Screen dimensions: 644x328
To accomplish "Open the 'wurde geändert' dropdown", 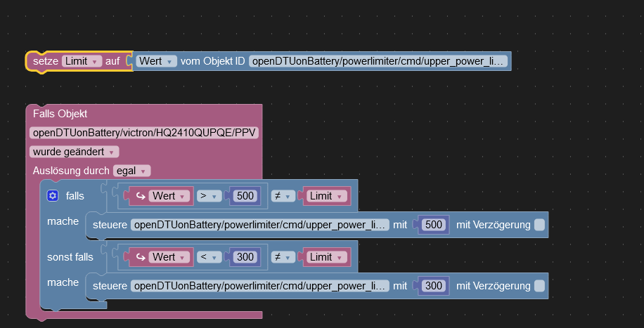I will [75, 152].
